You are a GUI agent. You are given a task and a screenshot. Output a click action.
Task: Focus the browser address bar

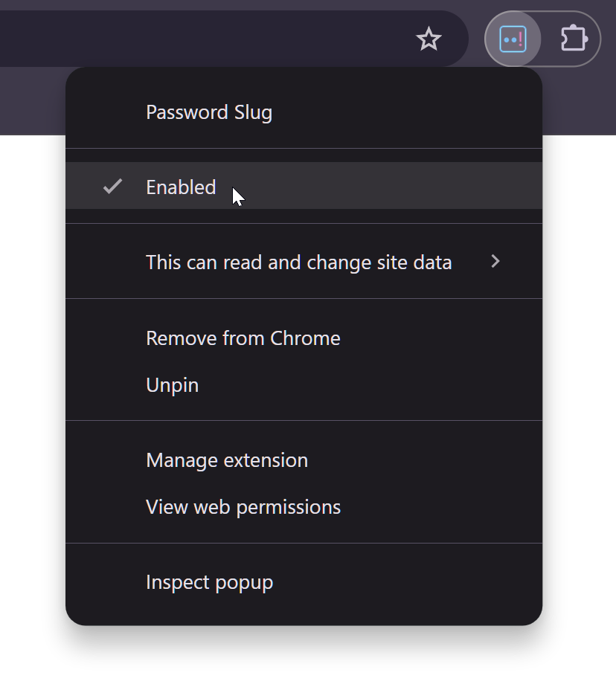point(186,39)
